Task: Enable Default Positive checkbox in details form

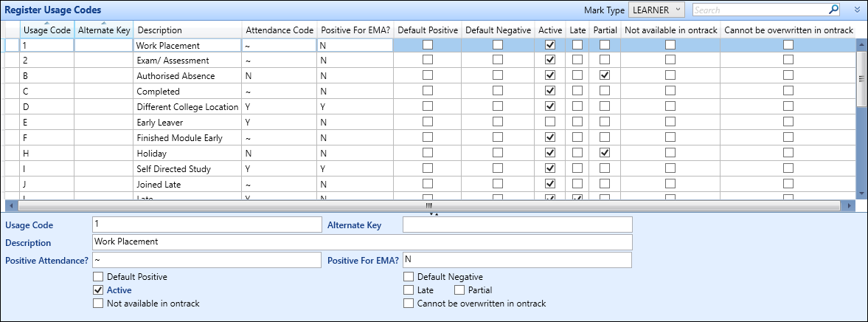Action: pos(98,277)
